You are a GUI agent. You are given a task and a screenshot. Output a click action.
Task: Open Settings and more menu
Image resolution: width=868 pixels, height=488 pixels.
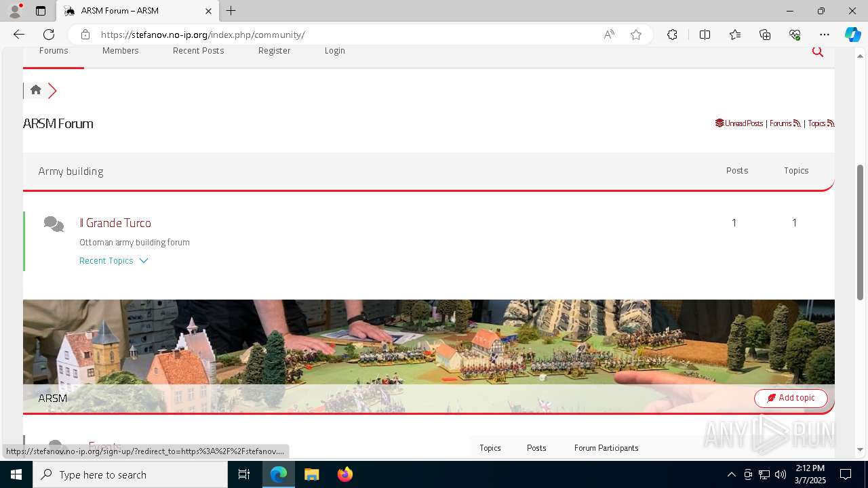825,35
